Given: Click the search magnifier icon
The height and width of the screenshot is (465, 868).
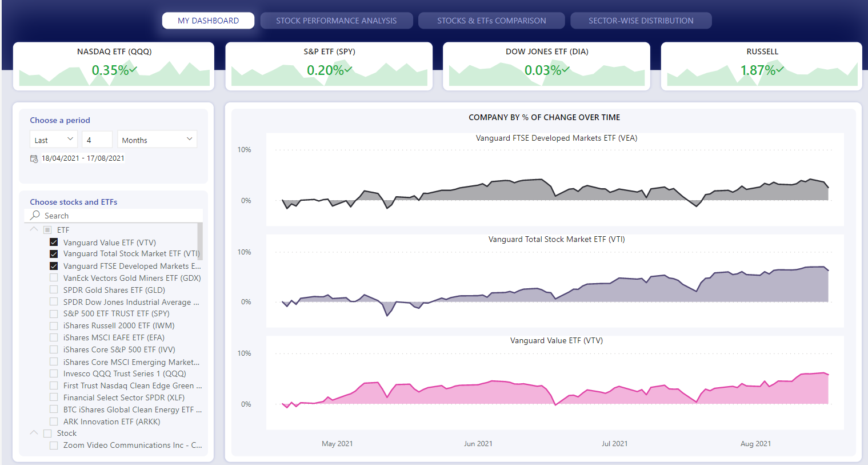Looking at the screenshot, I should coord(35,215).
